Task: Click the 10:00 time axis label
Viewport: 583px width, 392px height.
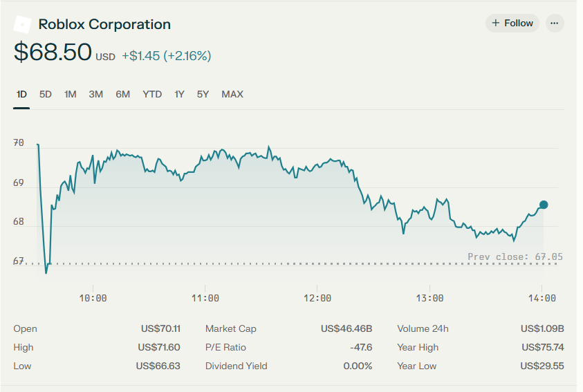Action: point(93,299)
